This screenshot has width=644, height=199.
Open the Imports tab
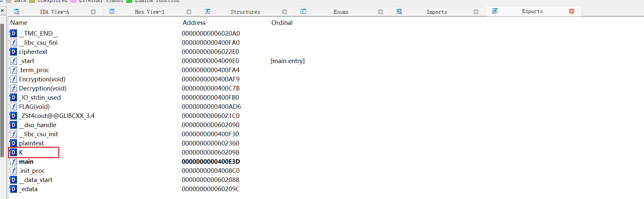tap(437, 12)
